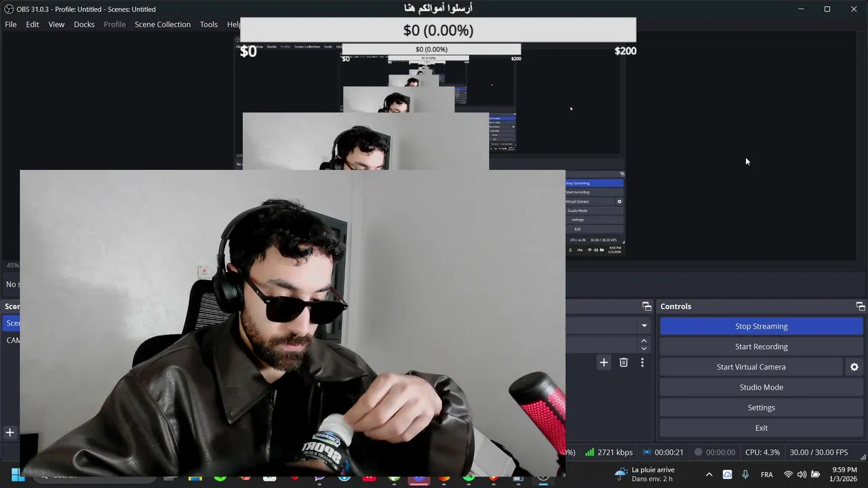Open the Windows Start button
The width and height of the screenshot is (868, 488).
click(x=18, y=475)
